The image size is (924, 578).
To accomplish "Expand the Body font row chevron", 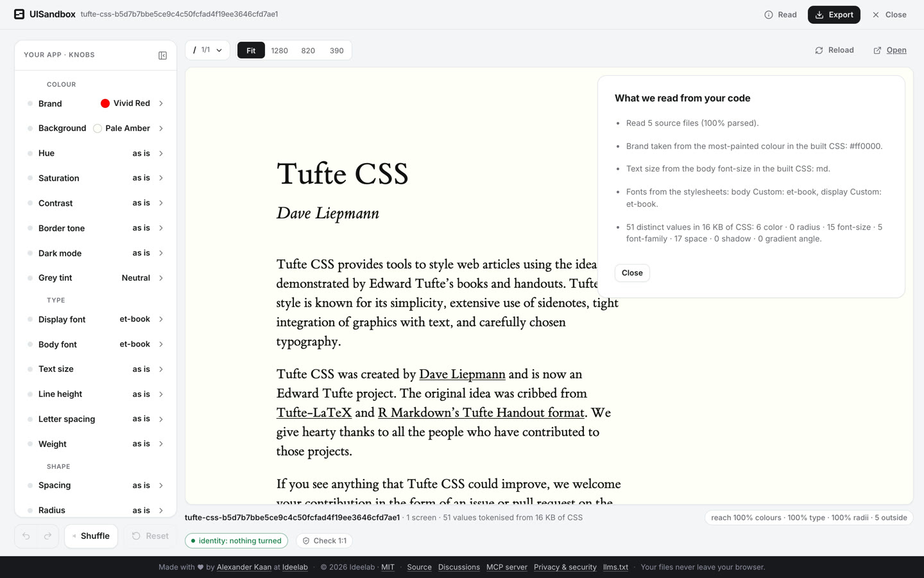I will (161, 344).
